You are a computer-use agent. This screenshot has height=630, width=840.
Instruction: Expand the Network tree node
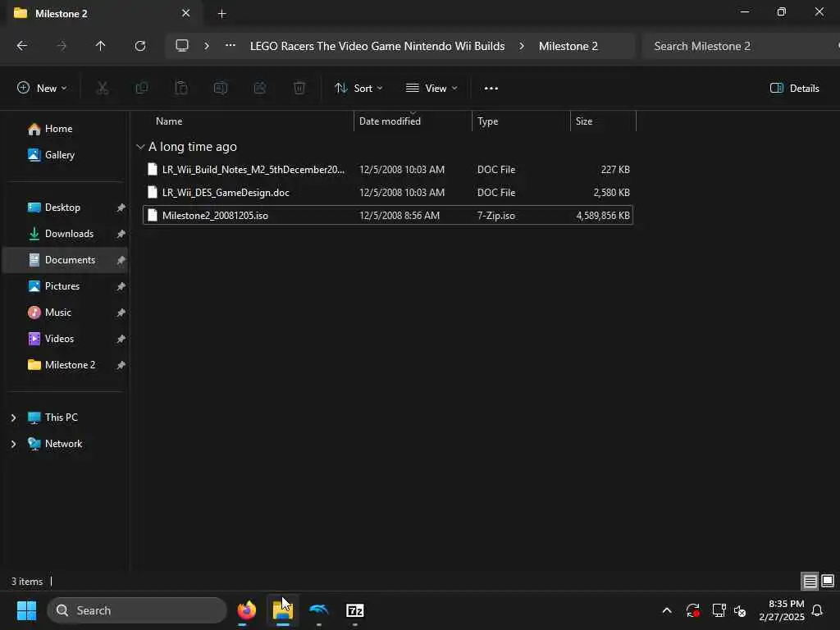pos(13,444)
